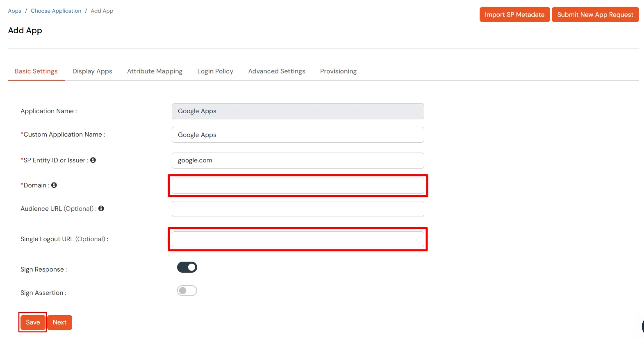Viewport: 644px width, 338px height.
Task: Disable the Sign Response toggle
Action: (x=187, y=267)
